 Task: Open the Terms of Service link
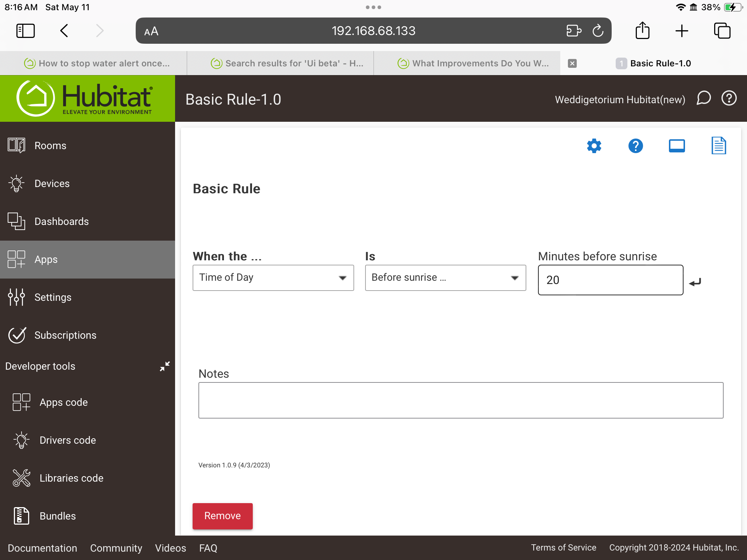(x=564, y=548)
